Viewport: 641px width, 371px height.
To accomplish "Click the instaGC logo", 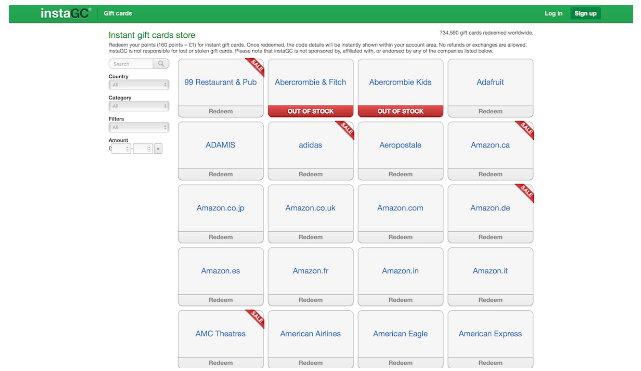I will coord(65,13).
